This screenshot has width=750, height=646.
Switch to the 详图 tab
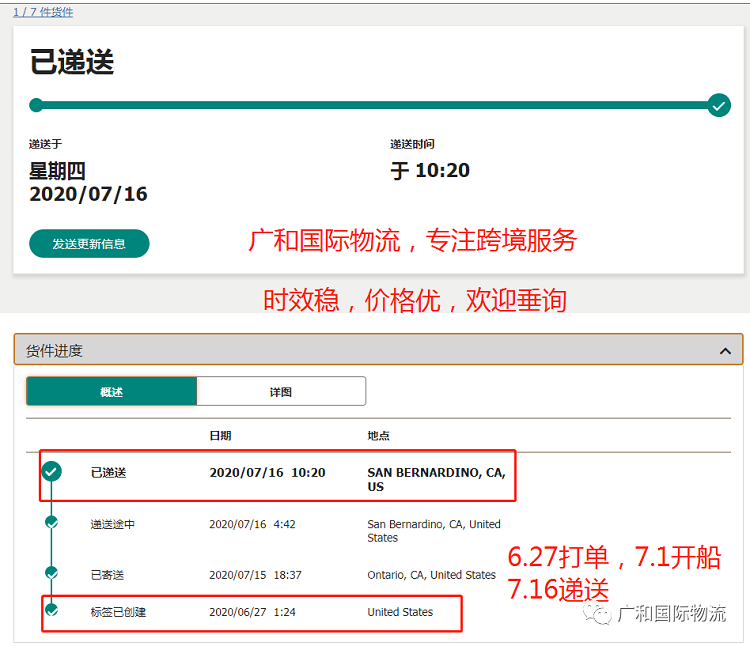tap(281, 392)
